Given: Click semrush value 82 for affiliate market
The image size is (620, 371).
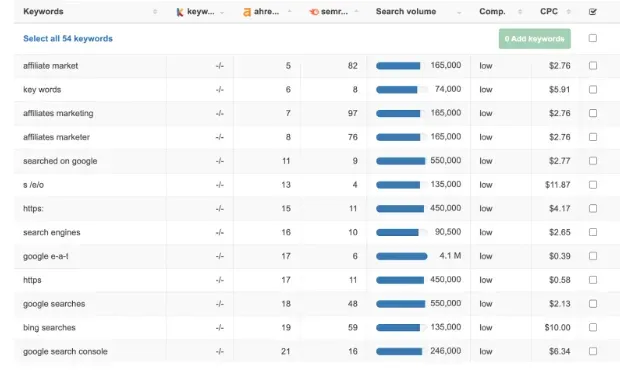Looking at the screenshot, I should point(353,66).
